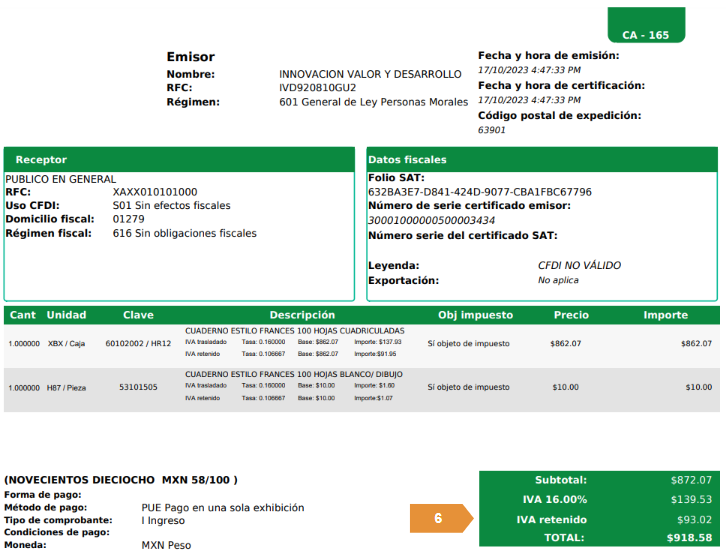Image resolution: width=726 pixels, height=560 pixels.
Task: Click the green CA - 165 folio badge
Action: tap(645, 35)
